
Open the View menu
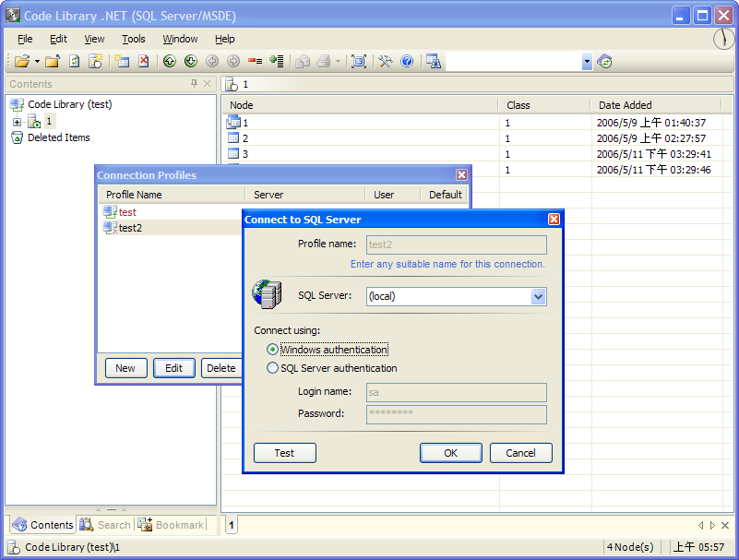(x=94, y=39)
